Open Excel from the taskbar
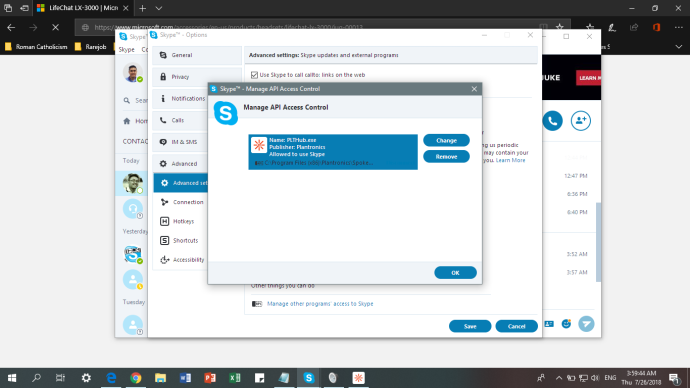Screen dimensions: 690x388 (235, 378)
